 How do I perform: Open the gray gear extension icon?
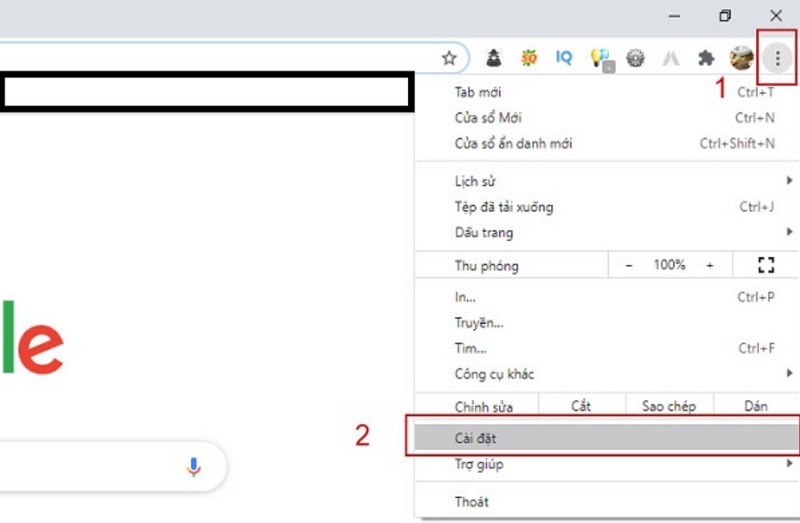tap(635, 58)
